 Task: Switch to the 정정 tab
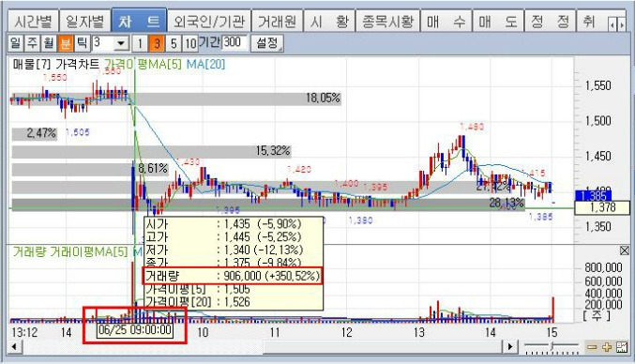pos(550,21)
